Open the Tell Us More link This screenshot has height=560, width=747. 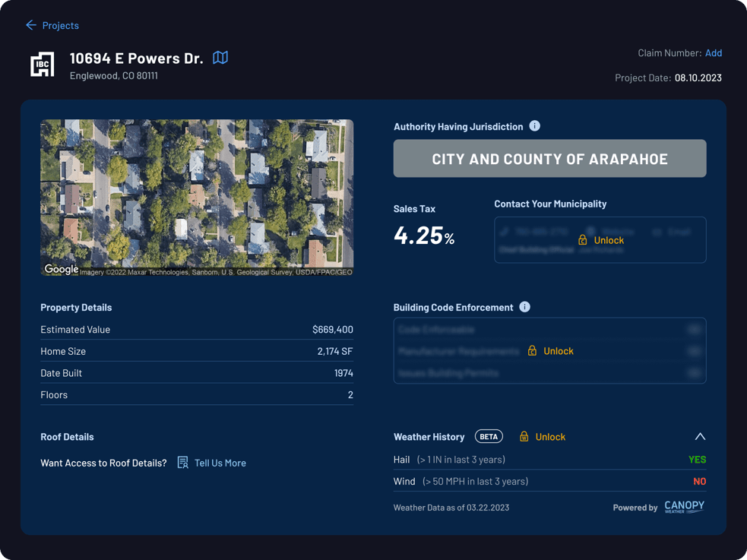[220, 463]
